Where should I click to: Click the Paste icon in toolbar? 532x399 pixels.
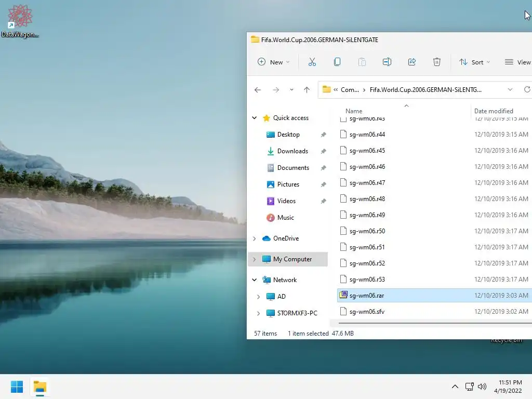click(x=362, y=62)
